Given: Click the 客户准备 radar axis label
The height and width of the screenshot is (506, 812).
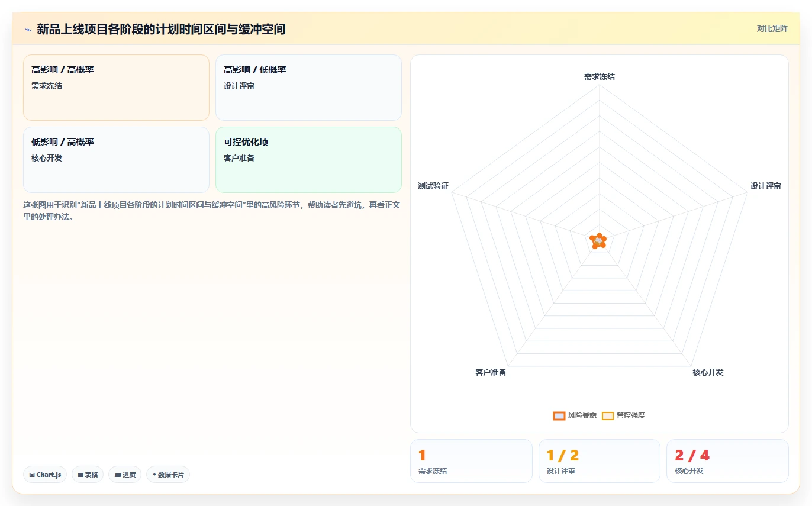Looking at the screenshot, I should [x=491, y=372].
